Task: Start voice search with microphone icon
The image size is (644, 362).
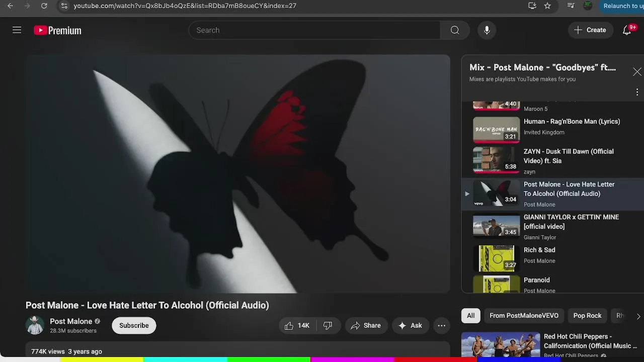Action: pyautogui.click(x=487, y=30)
